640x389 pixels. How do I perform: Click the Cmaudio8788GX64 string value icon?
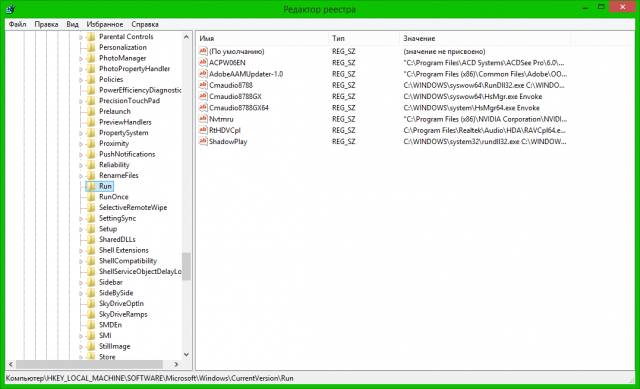point(203,108)
